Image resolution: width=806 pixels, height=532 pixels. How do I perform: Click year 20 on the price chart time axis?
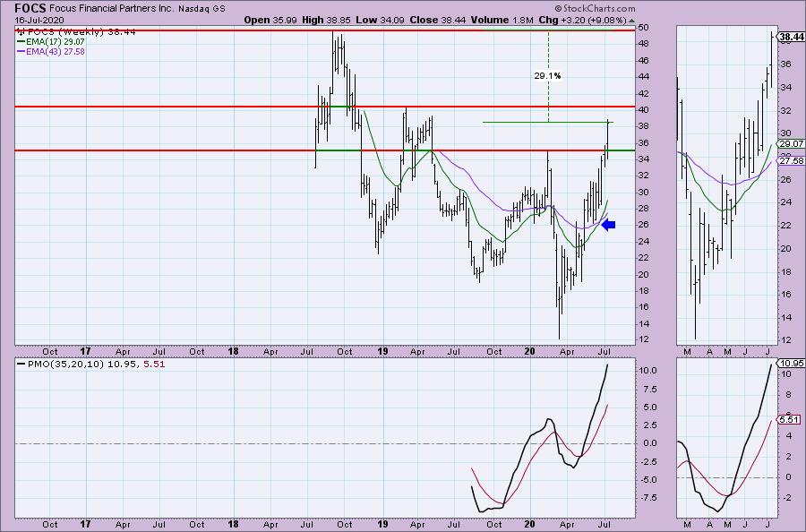click(x=530, y=352)
